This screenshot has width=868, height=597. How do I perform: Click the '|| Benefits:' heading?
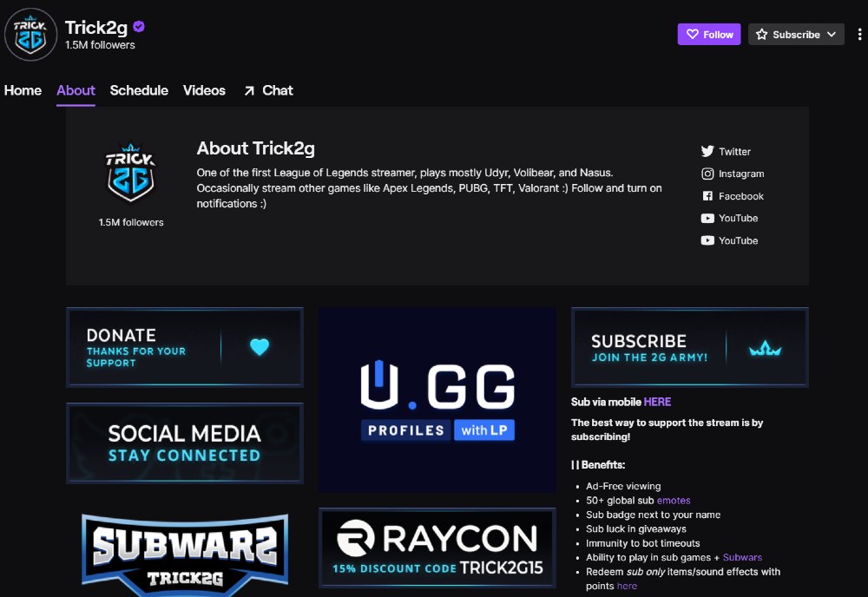tap(598, 465)
